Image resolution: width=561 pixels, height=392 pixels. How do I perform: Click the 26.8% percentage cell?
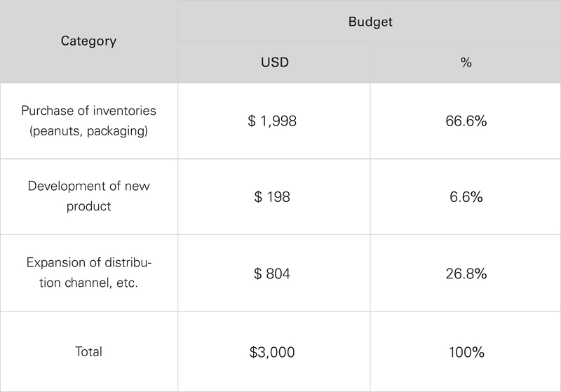tap(466, 273)
